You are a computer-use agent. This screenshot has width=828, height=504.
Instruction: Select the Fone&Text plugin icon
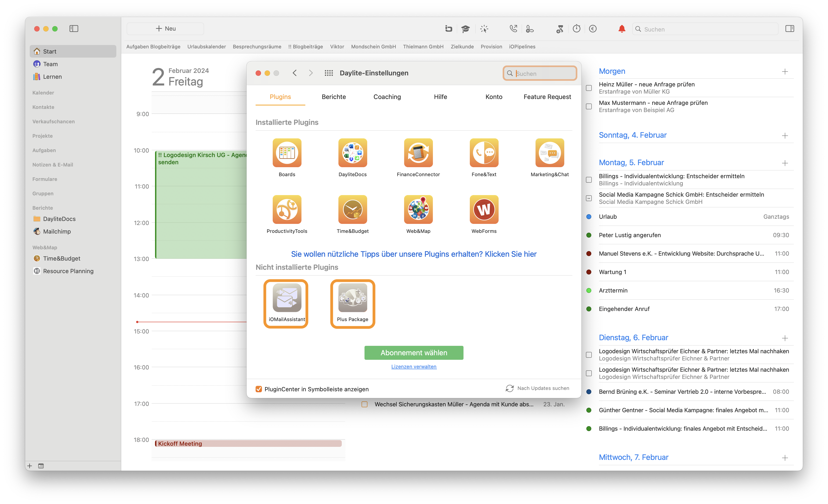point(484,153)
